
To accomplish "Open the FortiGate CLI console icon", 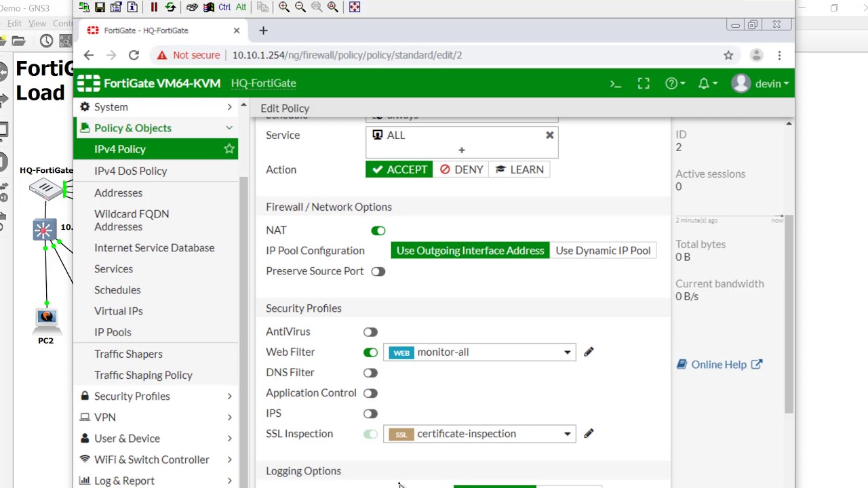I will tap(616, 83).
